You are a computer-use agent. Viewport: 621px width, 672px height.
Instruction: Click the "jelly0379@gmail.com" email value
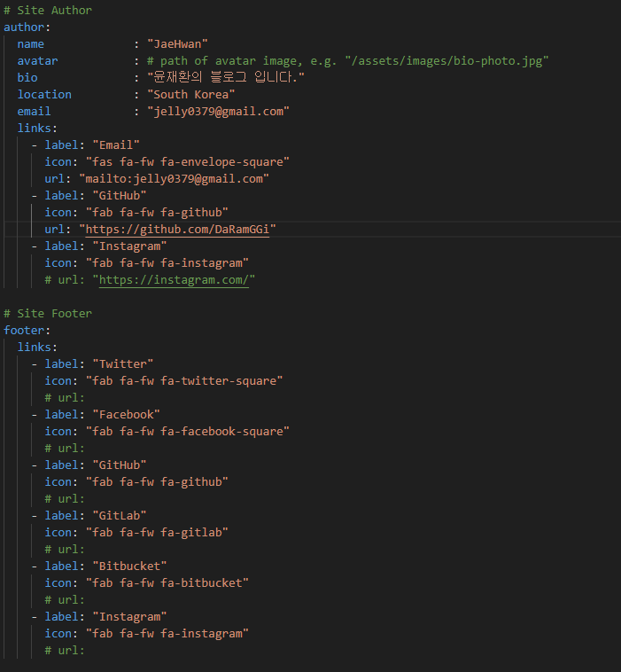click(219, 112)
